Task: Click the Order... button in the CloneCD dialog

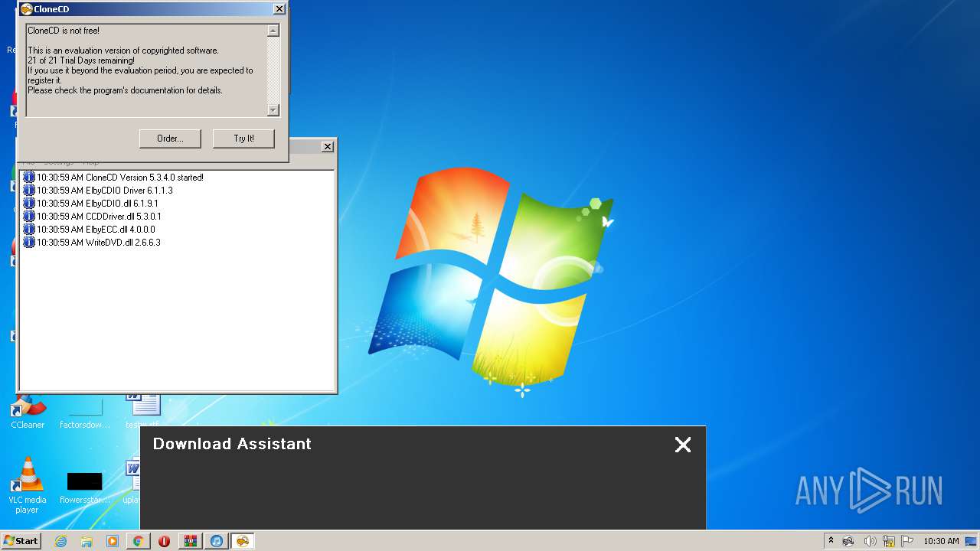Action: pos(170,139)
